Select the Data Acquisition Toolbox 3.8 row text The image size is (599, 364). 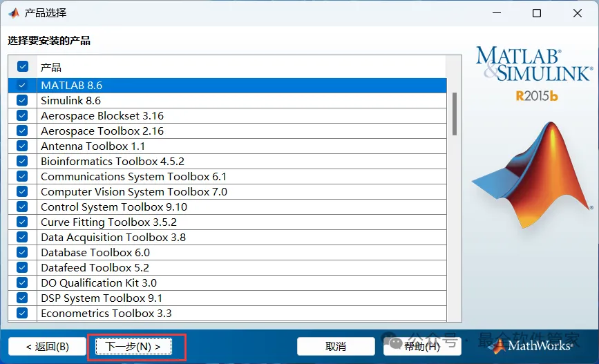coord(113,237)
